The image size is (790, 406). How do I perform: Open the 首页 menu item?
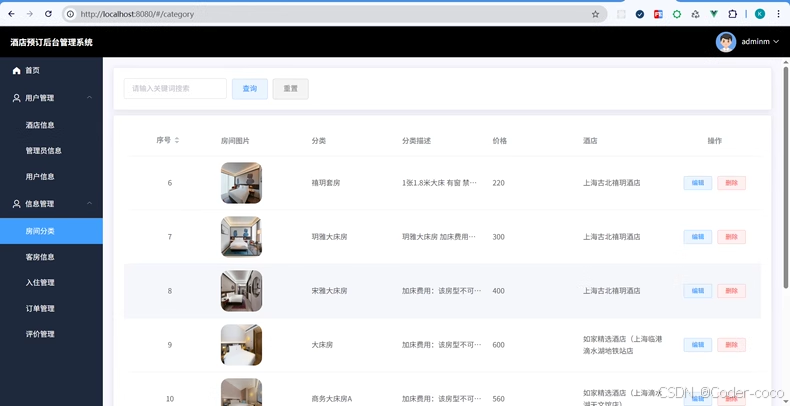click(x=51, y=71)
